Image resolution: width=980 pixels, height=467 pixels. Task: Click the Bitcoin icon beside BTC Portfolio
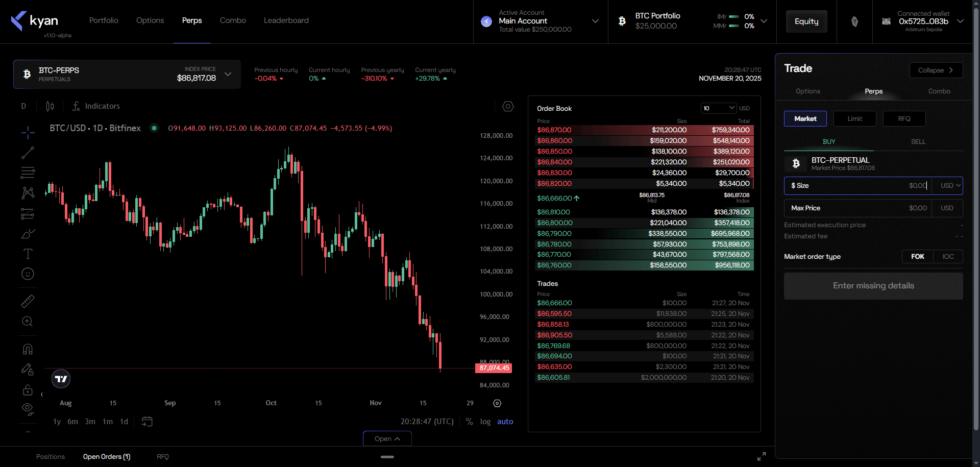[622, 21]
